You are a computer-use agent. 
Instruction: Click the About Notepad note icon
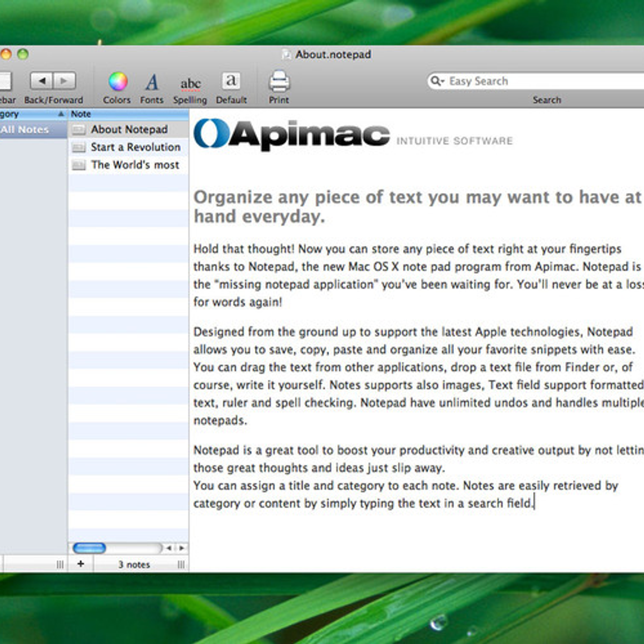(79, 129)
